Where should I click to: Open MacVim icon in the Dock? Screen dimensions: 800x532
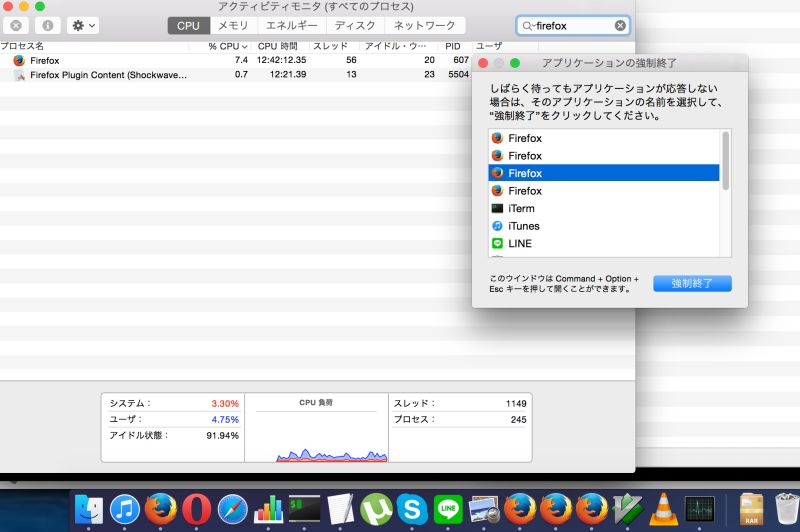click(628, 510)
